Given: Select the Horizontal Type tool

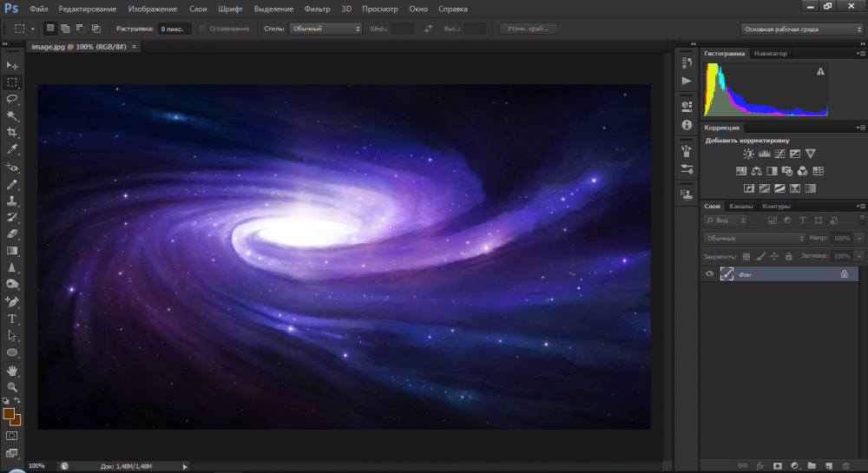Looking at the screenshot, I should pos(12,319).
